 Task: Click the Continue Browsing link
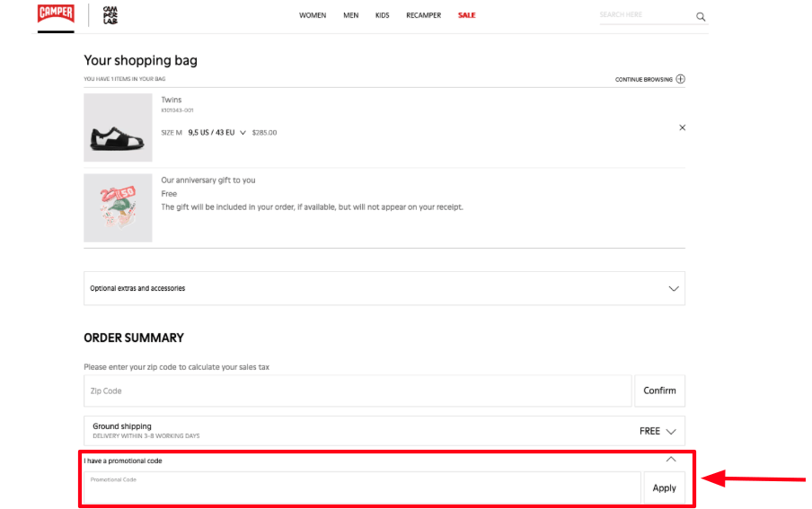643,79
